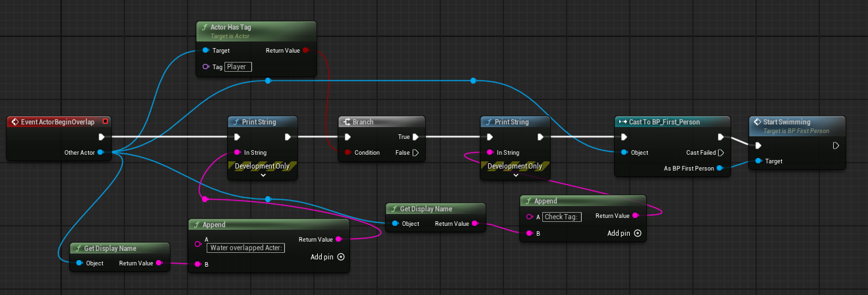
Task: Click the Return Value pin of Actor Has Tag
Action: [305, 50]
